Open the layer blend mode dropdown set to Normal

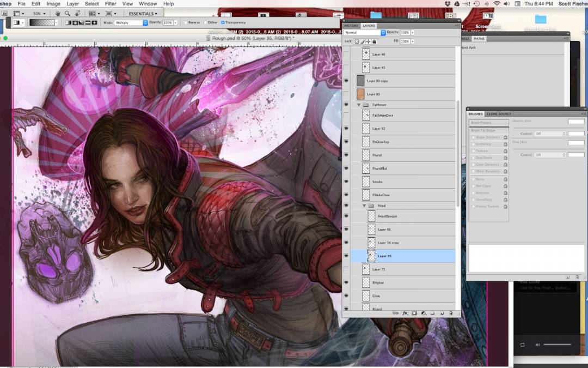pos(364,33)
